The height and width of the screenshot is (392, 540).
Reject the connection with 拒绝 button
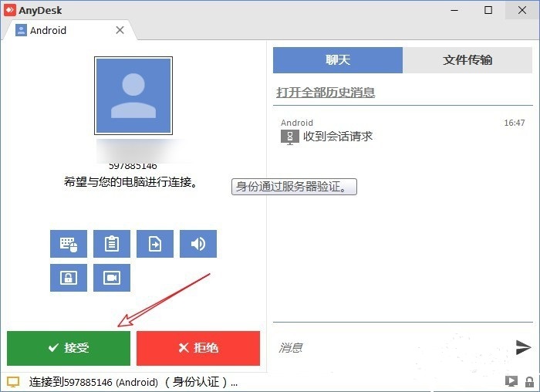(198, 348)
